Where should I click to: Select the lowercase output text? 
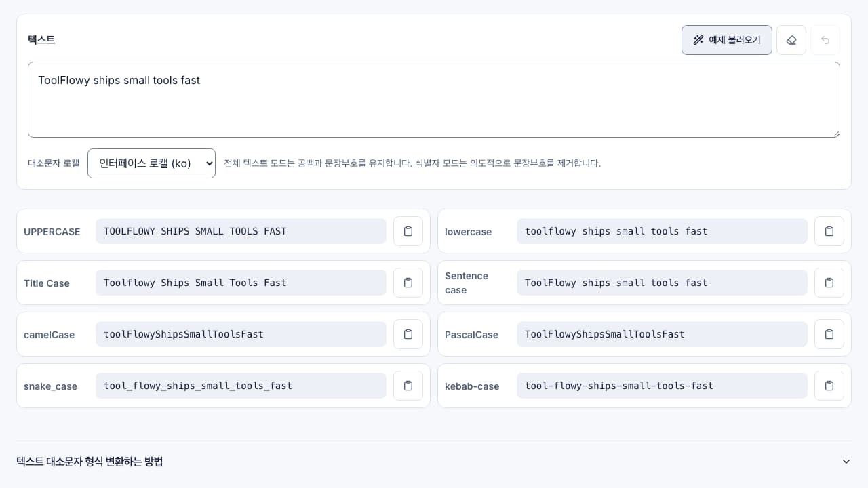[662, 231]
